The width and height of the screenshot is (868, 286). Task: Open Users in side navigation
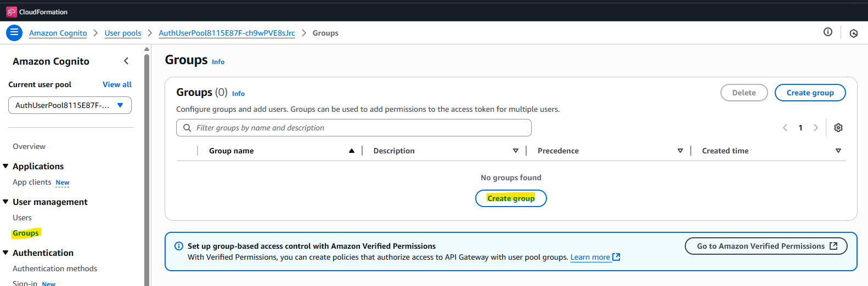(x=22, y=218)
